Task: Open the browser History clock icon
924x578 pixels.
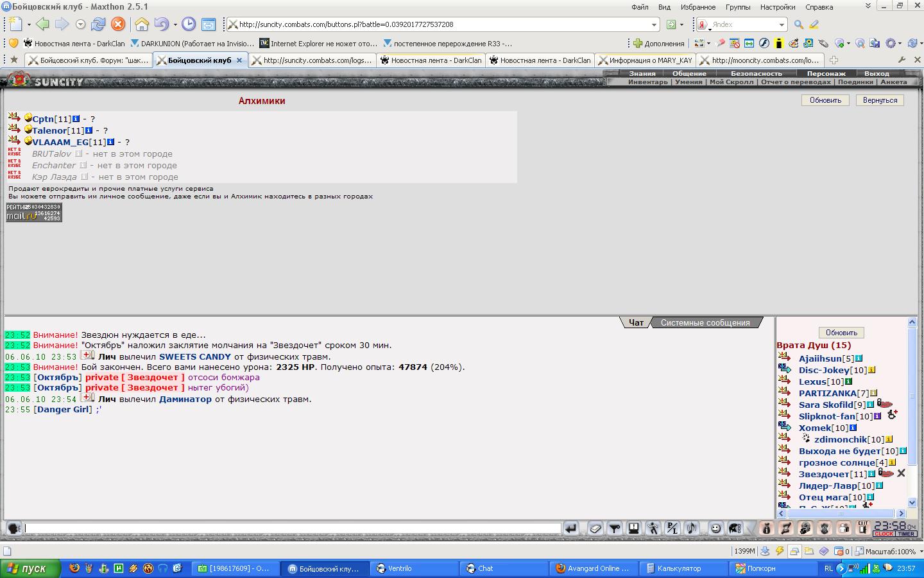Action: [x=189, y=24]
